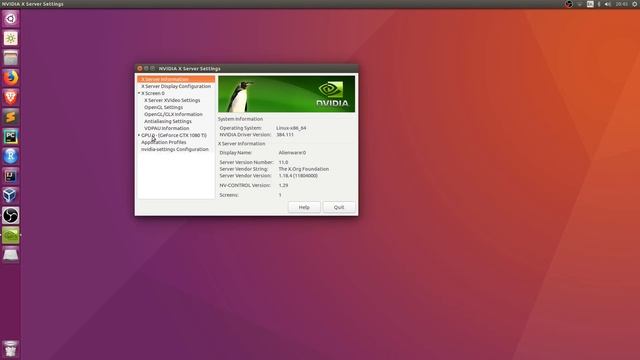Open the system power gear menu
The width and height of the screenshot is (640, 360).
coord(635,4)
